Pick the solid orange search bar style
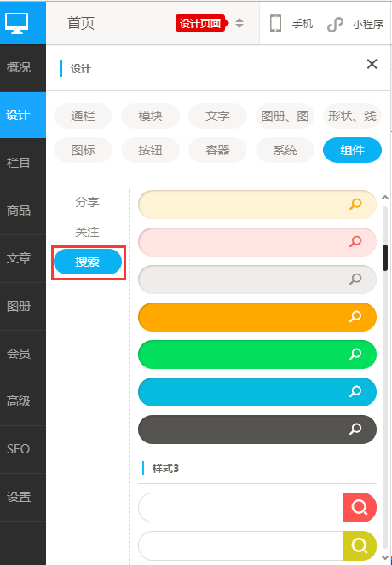 (x=257, y=317)
